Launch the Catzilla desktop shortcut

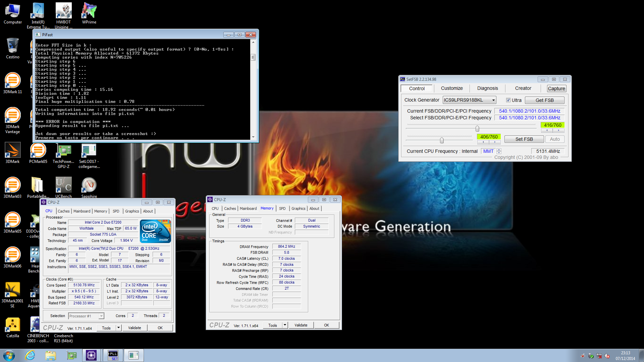click(13, 327)
